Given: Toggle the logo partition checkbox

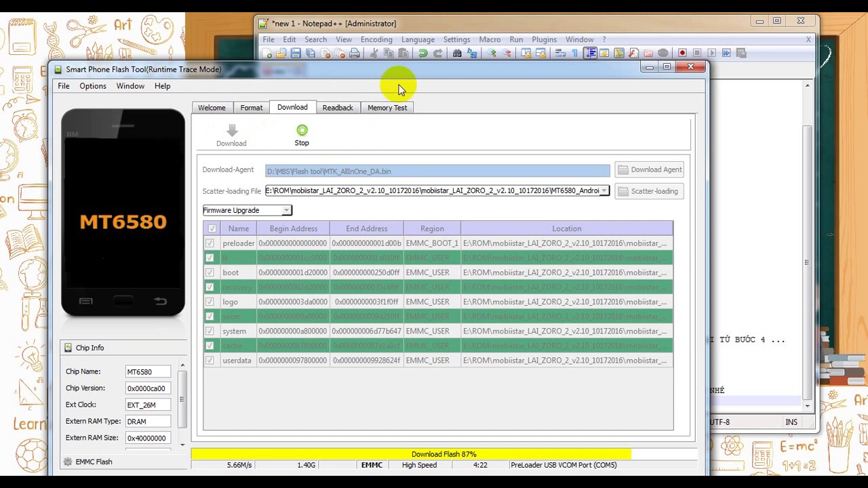Looking at the screenshot, I should tap(210, 302).
